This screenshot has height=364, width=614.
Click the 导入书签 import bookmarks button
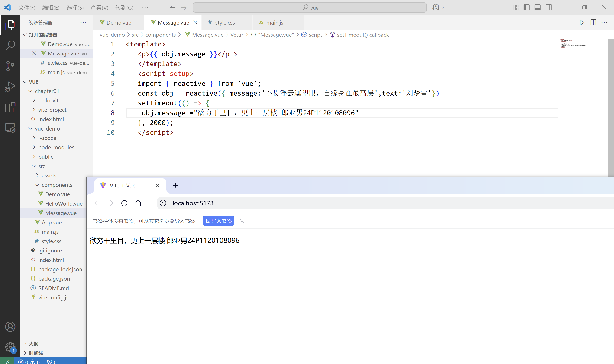219,221
